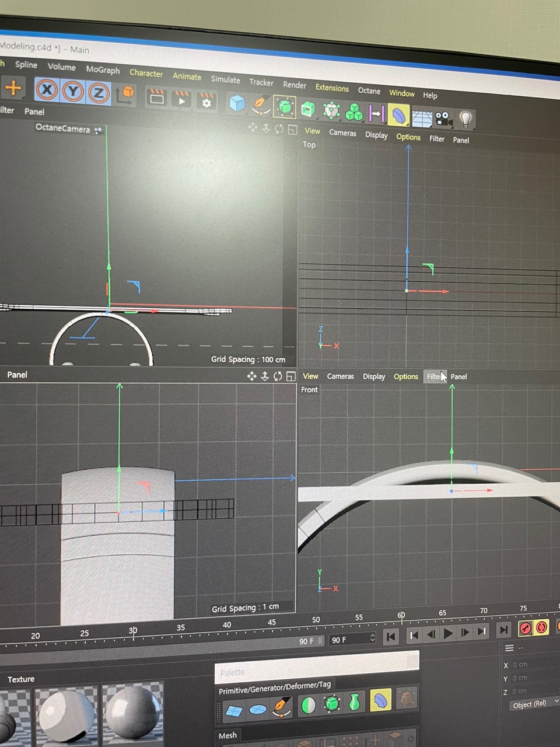560x747 pixels.
Task: Click the zoom-view icon in OctaneCamera viewport
Action: tap(266, 128)
